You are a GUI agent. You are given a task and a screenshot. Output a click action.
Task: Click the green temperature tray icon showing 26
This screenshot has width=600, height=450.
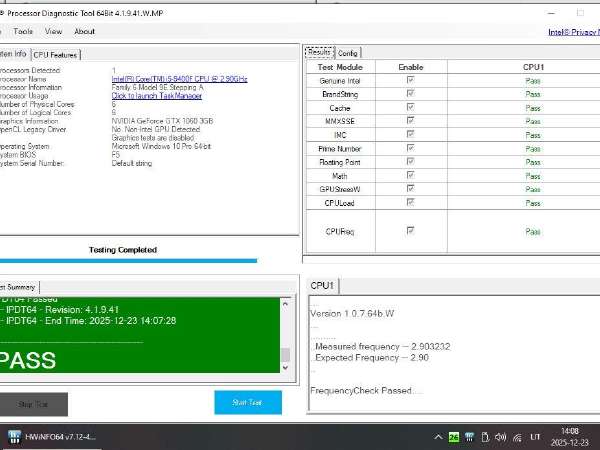point(453,437)
